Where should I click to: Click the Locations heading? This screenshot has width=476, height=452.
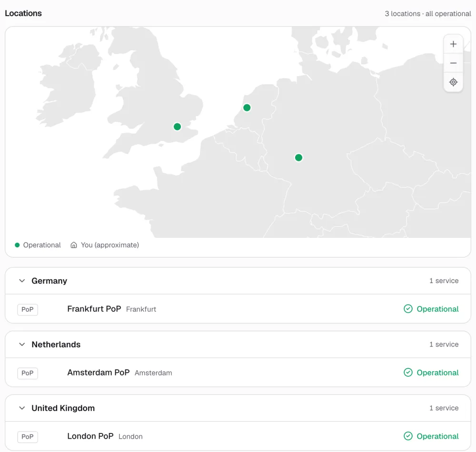[x=23, y=13]
